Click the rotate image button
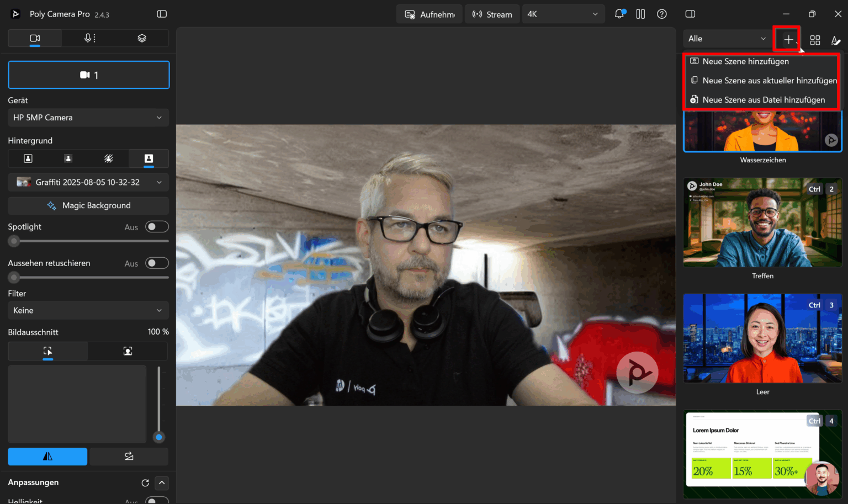 (129, 457)
